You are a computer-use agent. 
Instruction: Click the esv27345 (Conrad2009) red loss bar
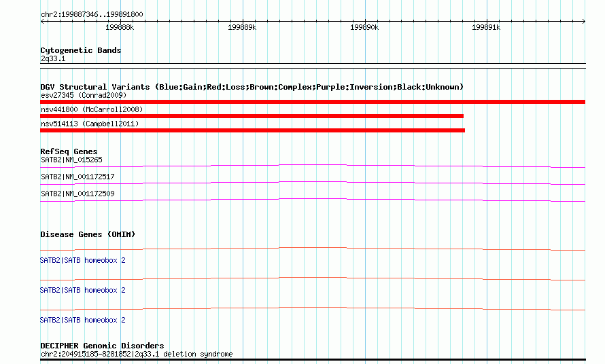tap(313, 102)
